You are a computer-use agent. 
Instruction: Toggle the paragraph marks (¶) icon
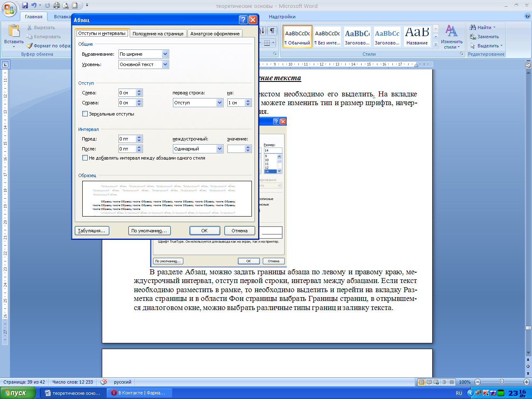(272, 31)
